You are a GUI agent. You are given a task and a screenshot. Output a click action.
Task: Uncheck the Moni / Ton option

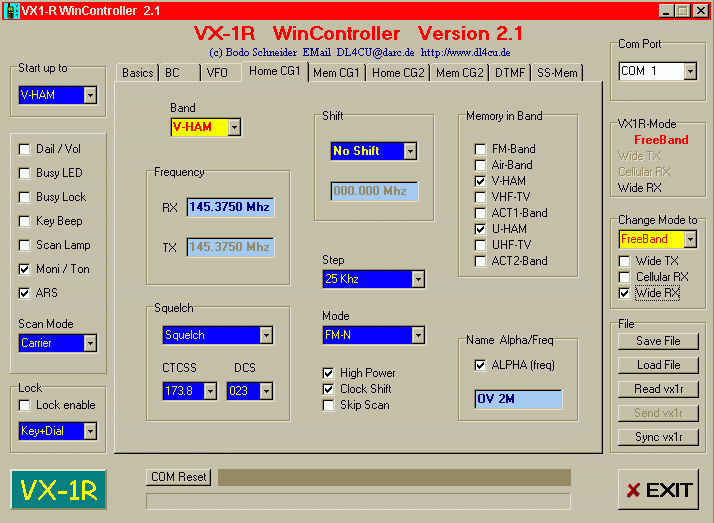click(x=25, y=269)
